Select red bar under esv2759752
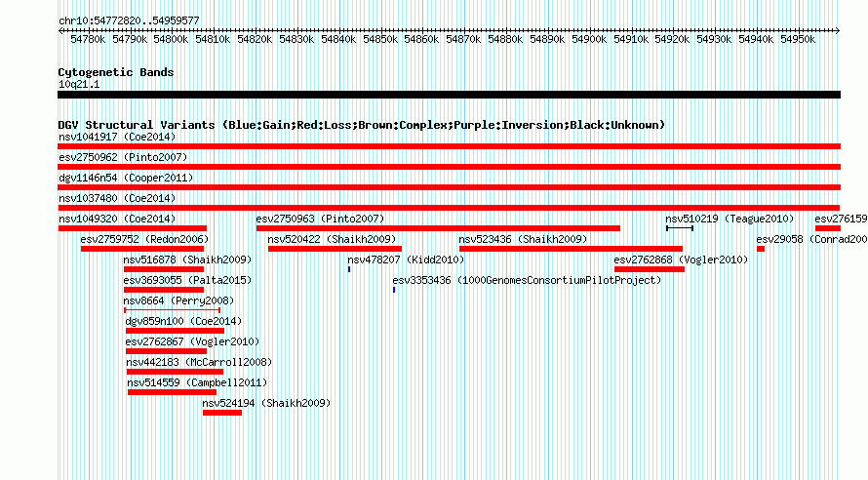This screenshot has width=868, height=480. (x=142, y=249)
